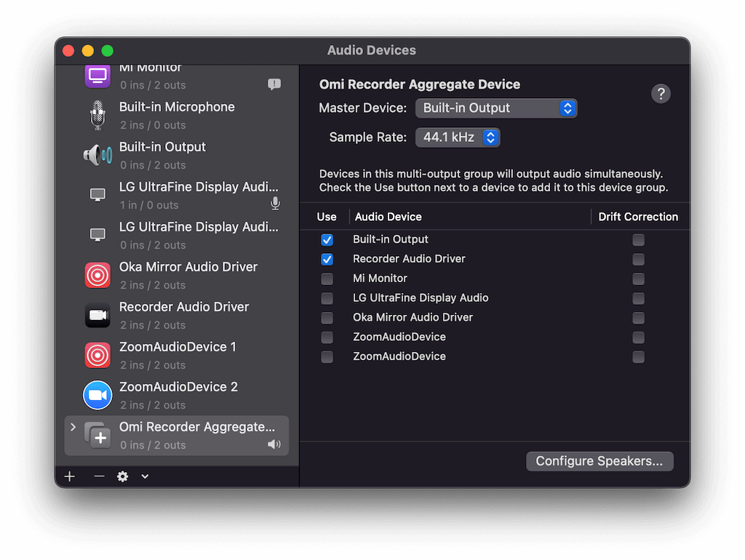Open the Sample Rate dropdown
The height and width of the screenshot is (560, 745).
coord(458,137)
